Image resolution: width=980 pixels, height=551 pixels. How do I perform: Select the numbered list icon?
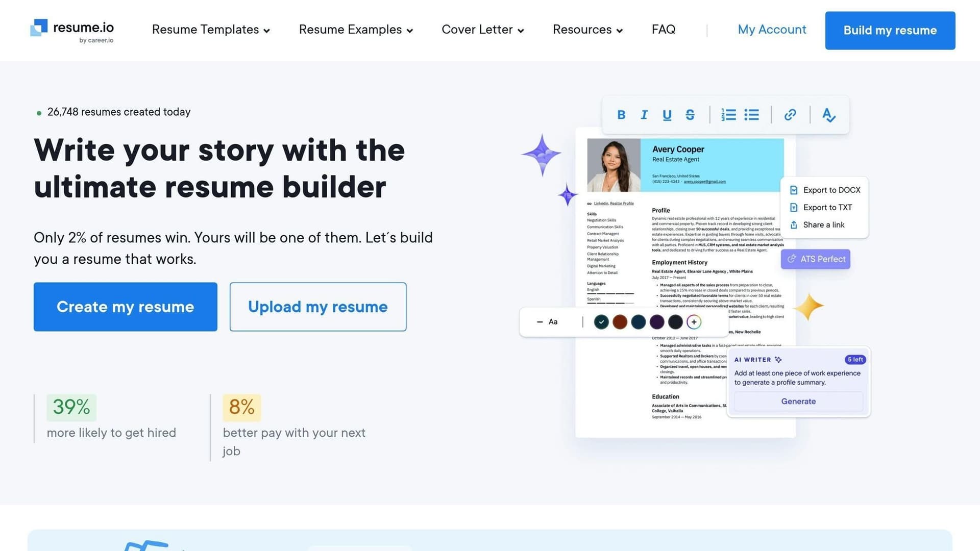728,115
